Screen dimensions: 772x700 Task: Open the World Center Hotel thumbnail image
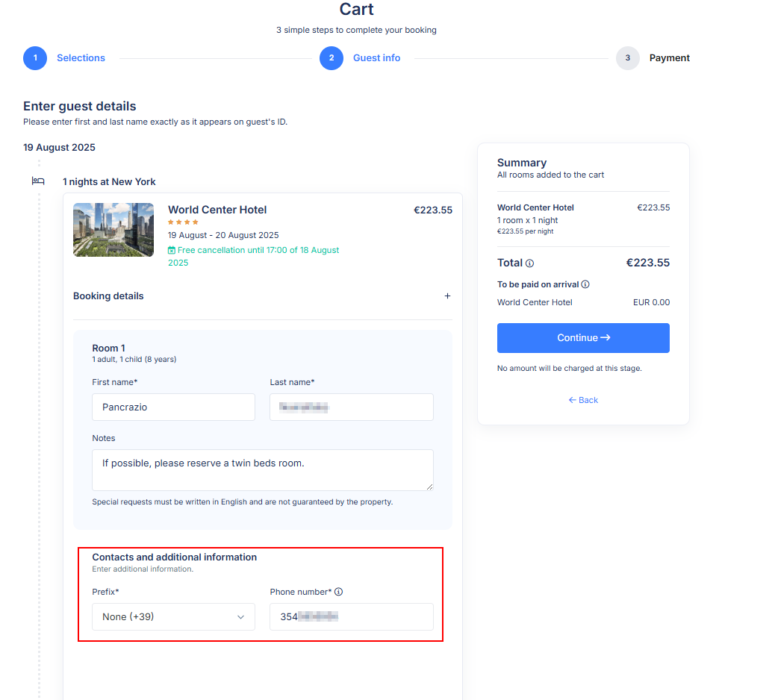[113, 230]
